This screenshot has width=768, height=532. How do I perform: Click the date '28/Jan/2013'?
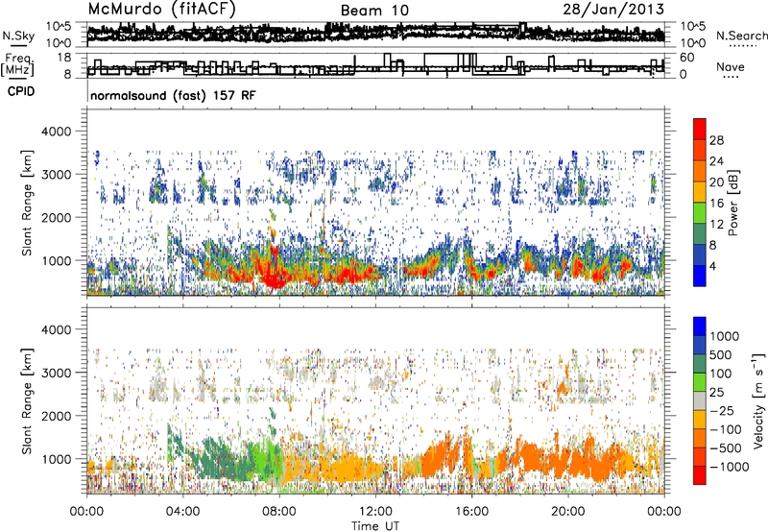tap(613, 9)
